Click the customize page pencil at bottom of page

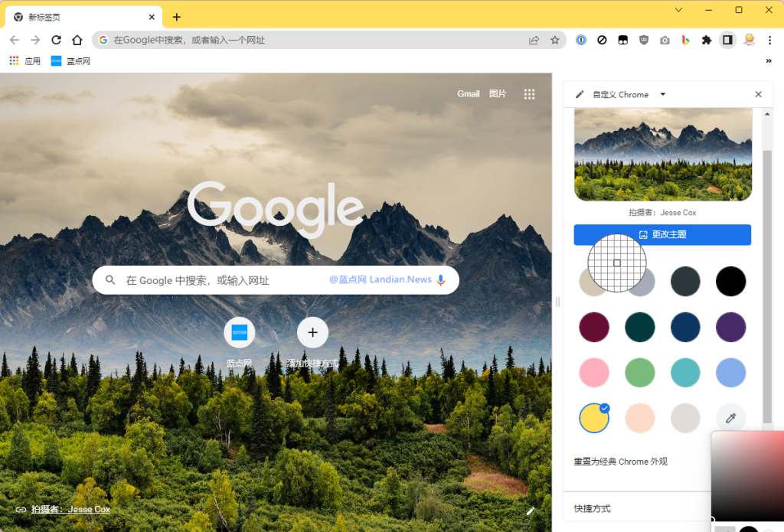coord(531,511)
